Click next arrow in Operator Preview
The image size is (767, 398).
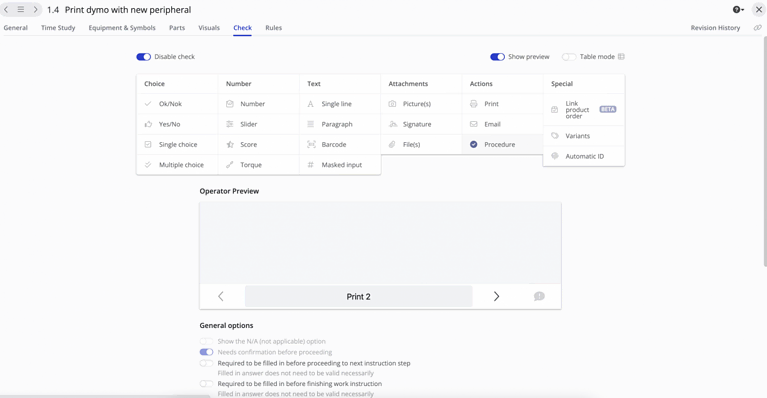(496, 296)
